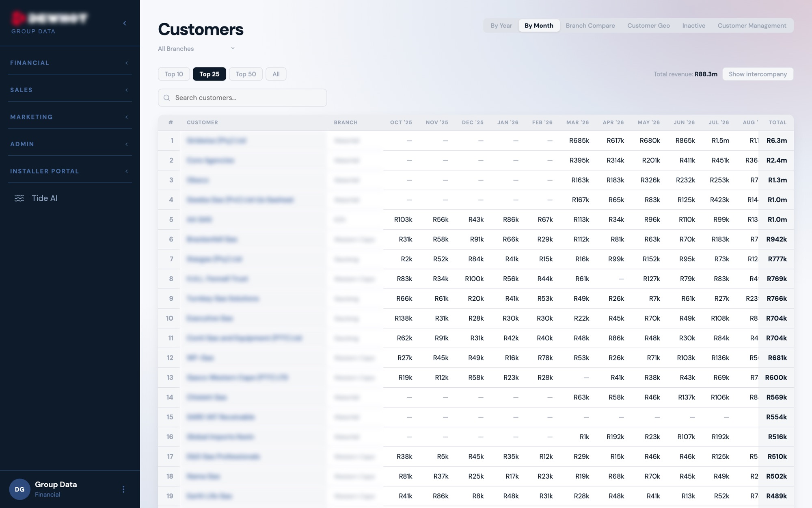Click the BRANCH column header
Viewport: 812px width, 508px height.
pos(346,122)
